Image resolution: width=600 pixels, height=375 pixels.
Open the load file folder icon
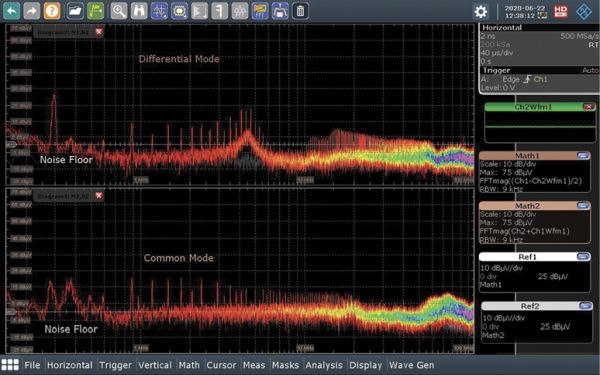point(75,11)
